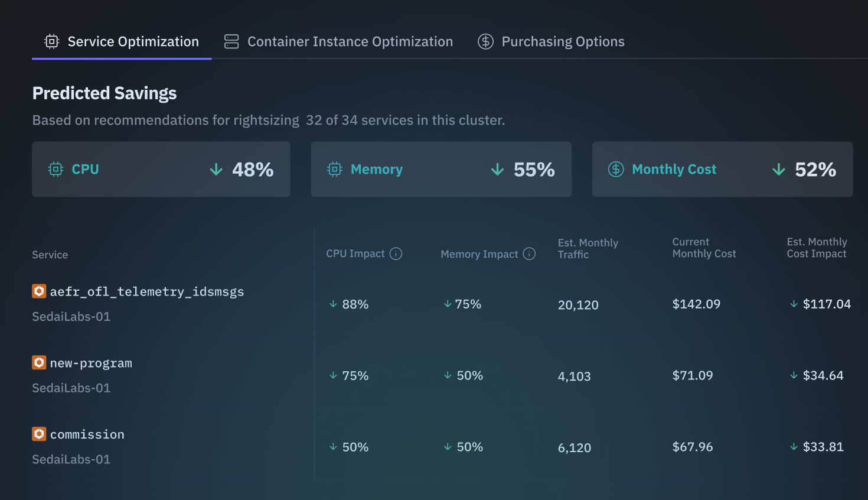Click the dollar icon beside Purchasing Options

point(485,41)
